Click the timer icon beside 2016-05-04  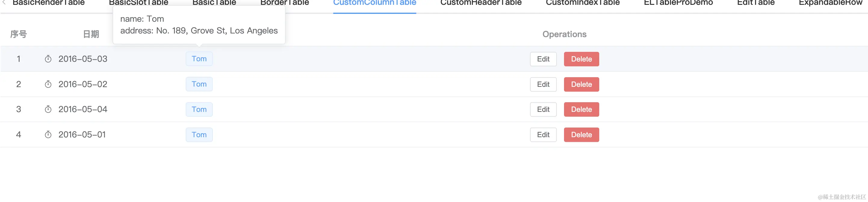(x=48, y=109)
